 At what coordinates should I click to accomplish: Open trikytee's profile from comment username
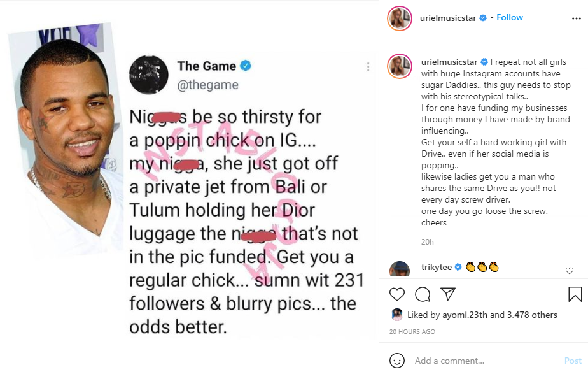pos(437,267)
